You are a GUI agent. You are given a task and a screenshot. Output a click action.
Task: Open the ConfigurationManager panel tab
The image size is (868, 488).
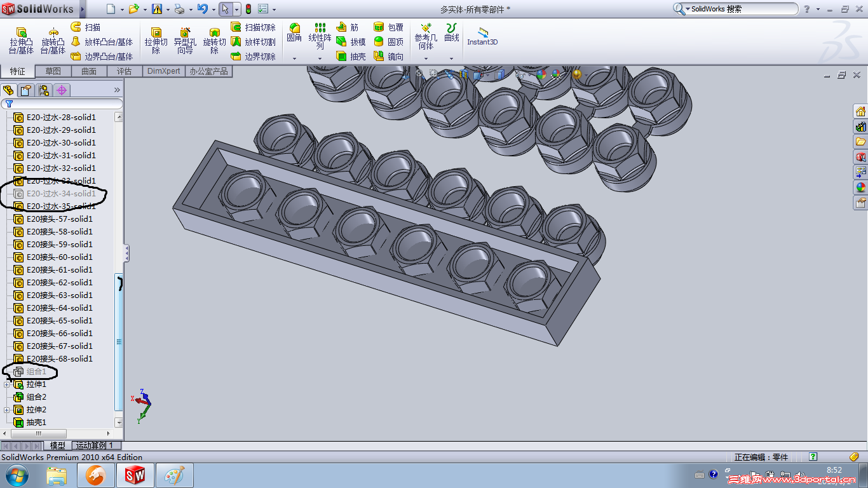point(43,90)
